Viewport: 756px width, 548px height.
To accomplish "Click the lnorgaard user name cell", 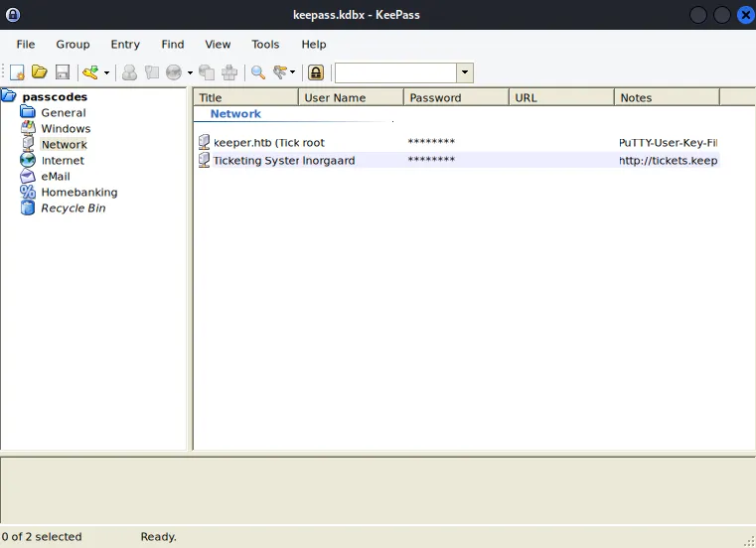I will [329, 161].
